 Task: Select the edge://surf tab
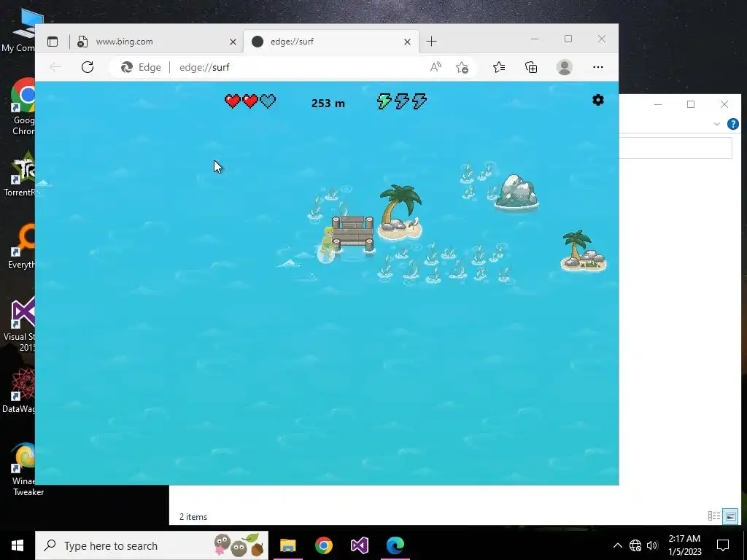tap(330, 42)
